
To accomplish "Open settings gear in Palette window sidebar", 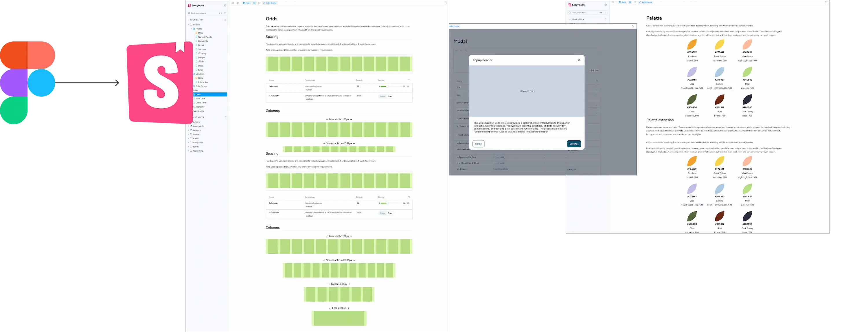I will [606, 5].
